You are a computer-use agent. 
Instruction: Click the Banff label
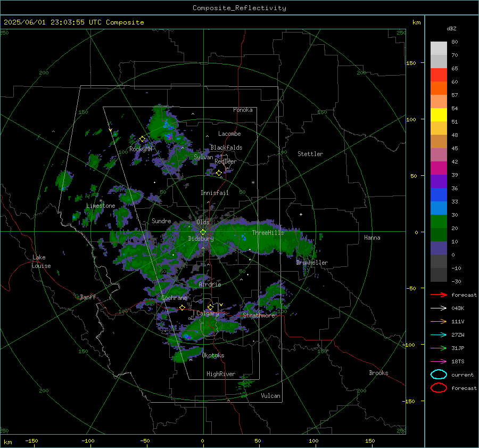point(88,297)
